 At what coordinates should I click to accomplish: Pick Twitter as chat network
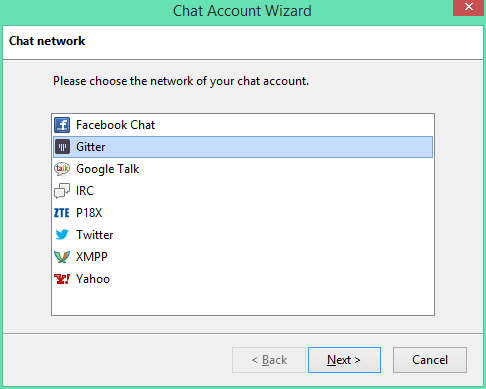(243, 235)
